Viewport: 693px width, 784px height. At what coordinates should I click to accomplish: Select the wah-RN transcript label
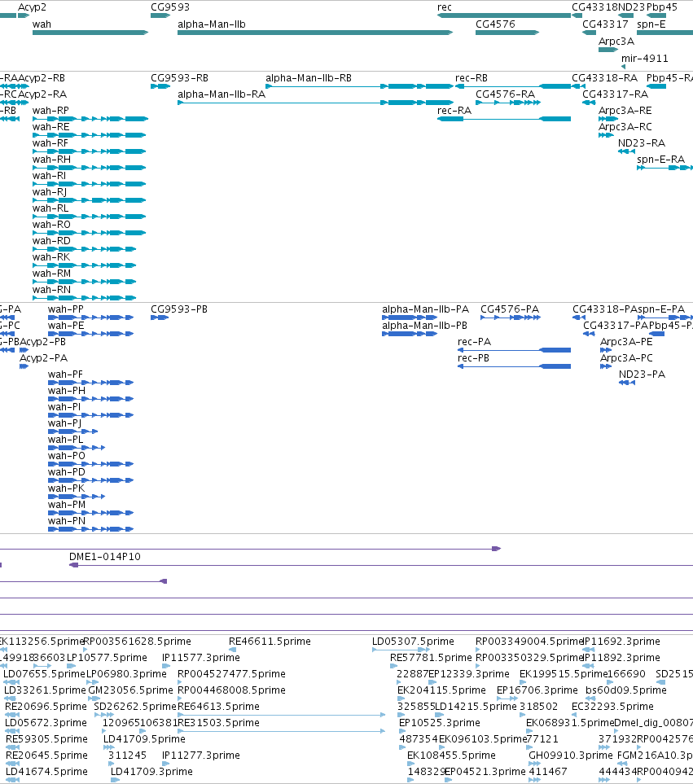pos(51,290)
